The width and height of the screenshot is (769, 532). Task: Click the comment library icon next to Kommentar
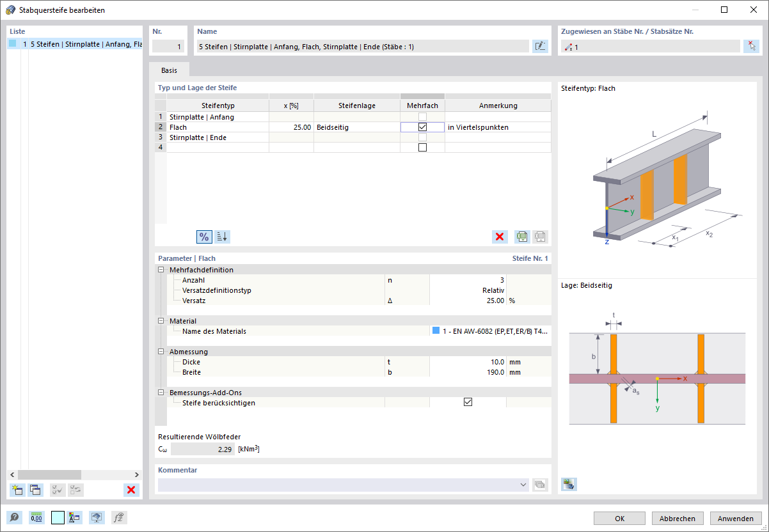[x=540, y=485]
